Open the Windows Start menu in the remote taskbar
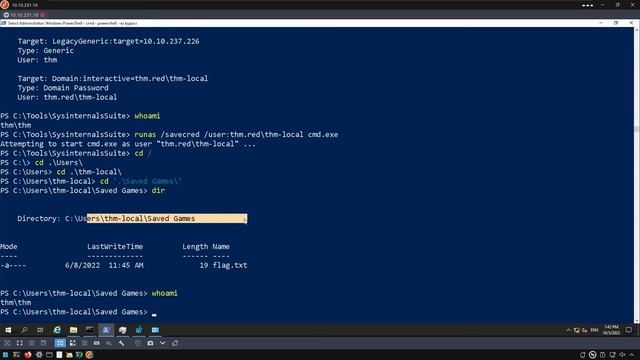 [8, 330]
